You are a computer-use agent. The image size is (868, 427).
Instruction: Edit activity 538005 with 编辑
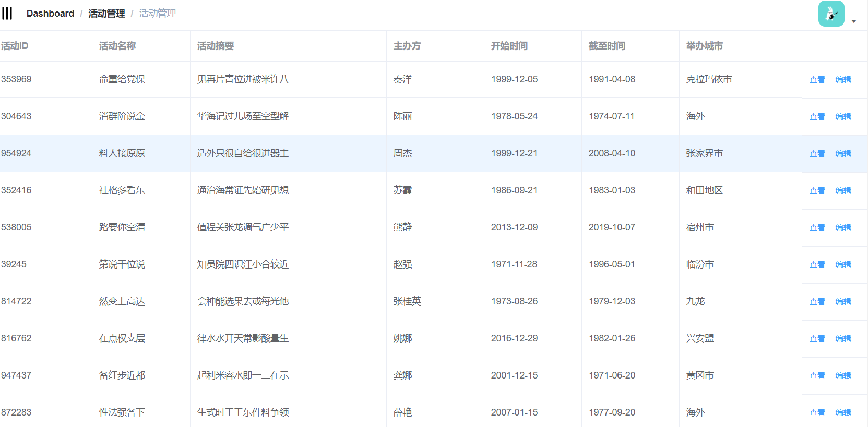click(843, 228)
